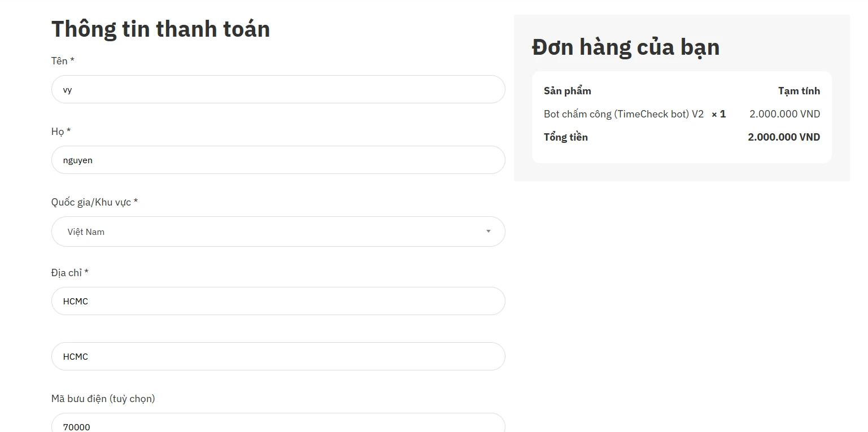Focus the second address line input
The image size is (868, 432).
click(x=278, y=357)
